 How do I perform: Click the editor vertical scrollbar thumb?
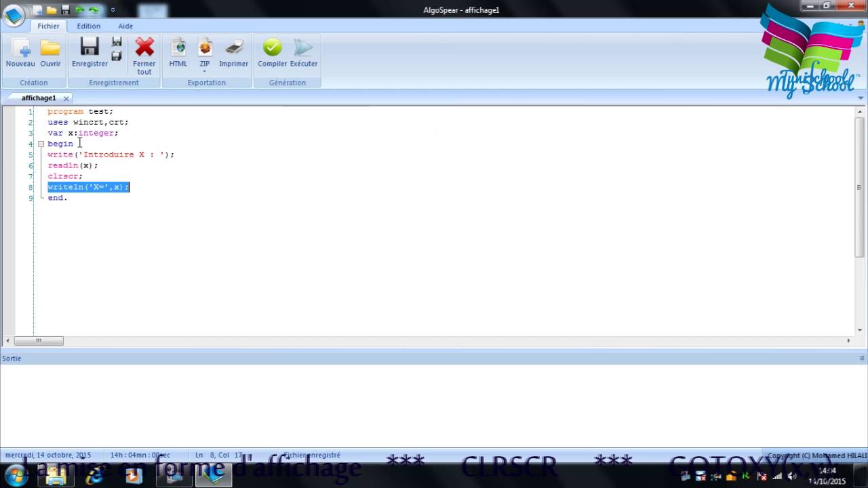coord(861,186)
